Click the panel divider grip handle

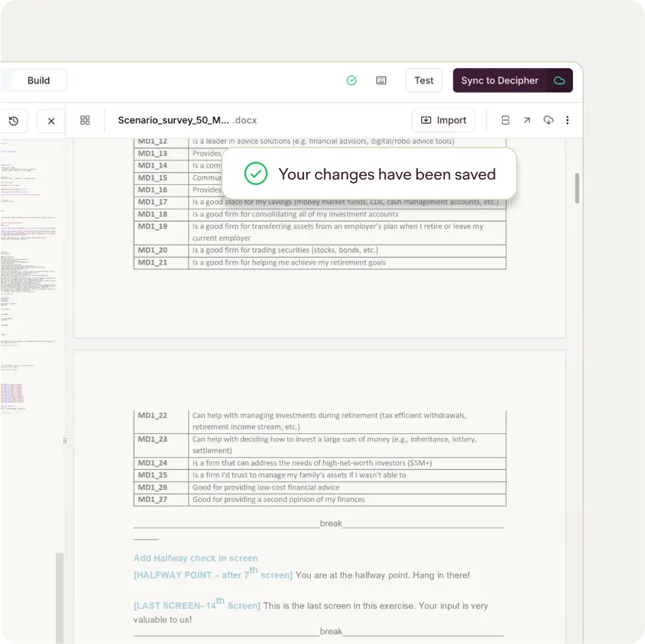point(65,441)
